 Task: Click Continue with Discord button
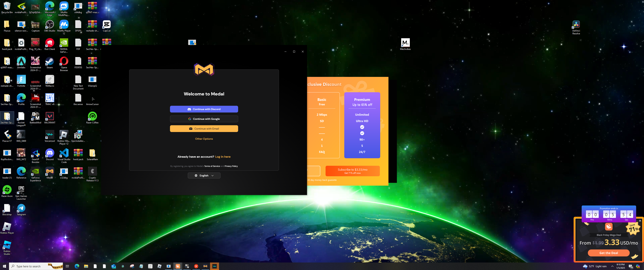pos(204,109)
